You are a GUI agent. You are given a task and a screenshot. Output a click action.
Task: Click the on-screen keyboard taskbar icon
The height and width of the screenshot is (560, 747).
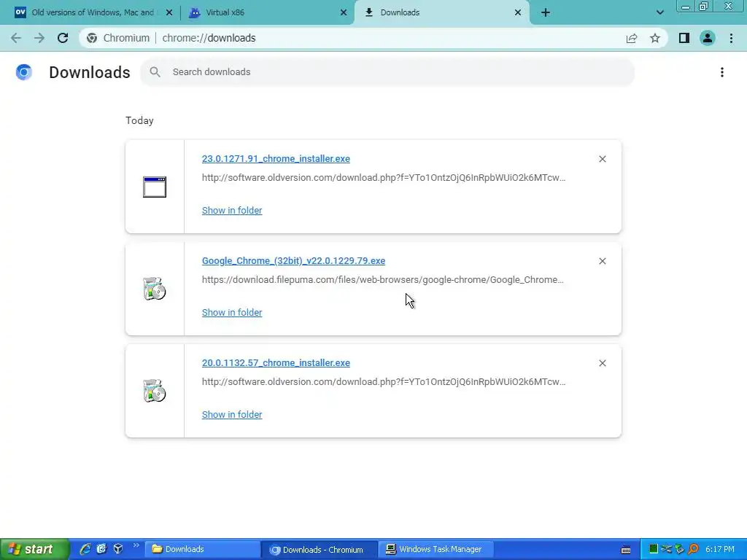626,550
